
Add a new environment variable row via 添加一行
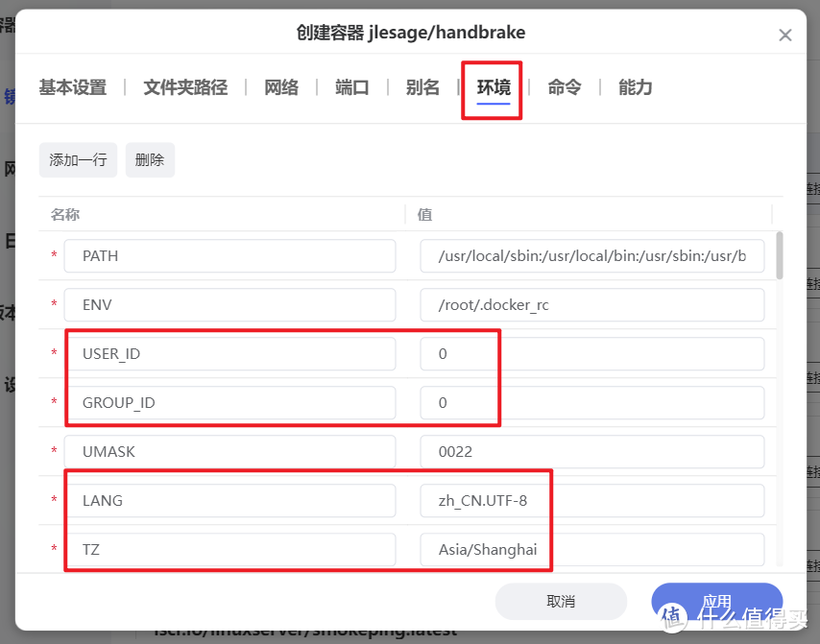pos(78,159)
